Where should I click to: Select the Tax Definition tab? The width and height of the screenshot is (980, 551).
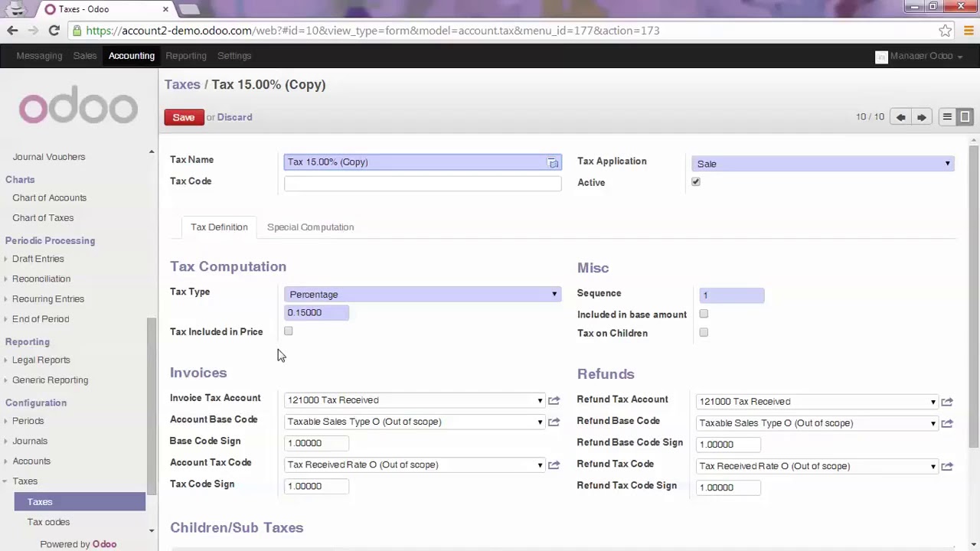(219, 227)
